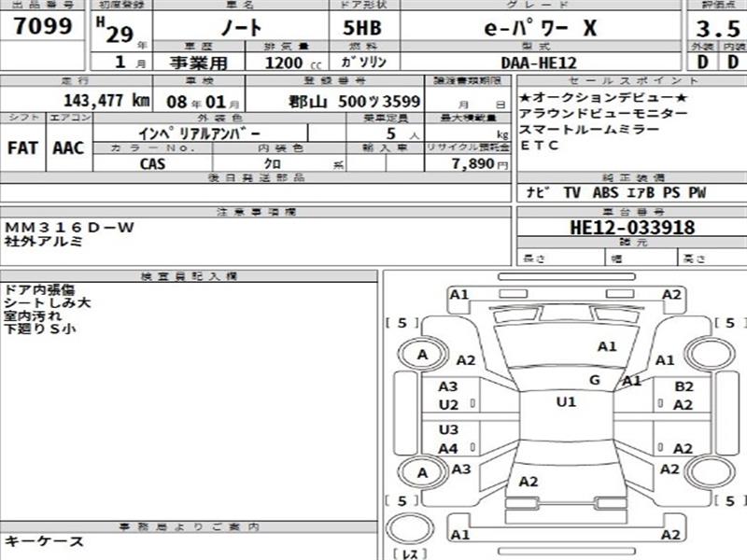Click the 事業用 vehicle history value

[x=199, y=63]
